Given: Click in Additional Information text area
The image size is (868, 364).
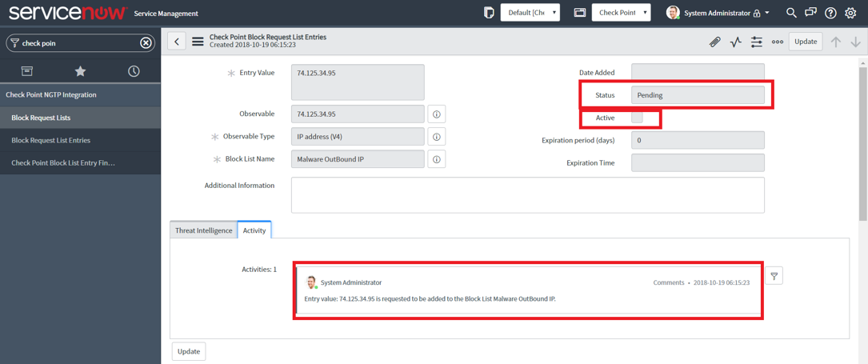Looking at the screenshot, I should 527,194.
